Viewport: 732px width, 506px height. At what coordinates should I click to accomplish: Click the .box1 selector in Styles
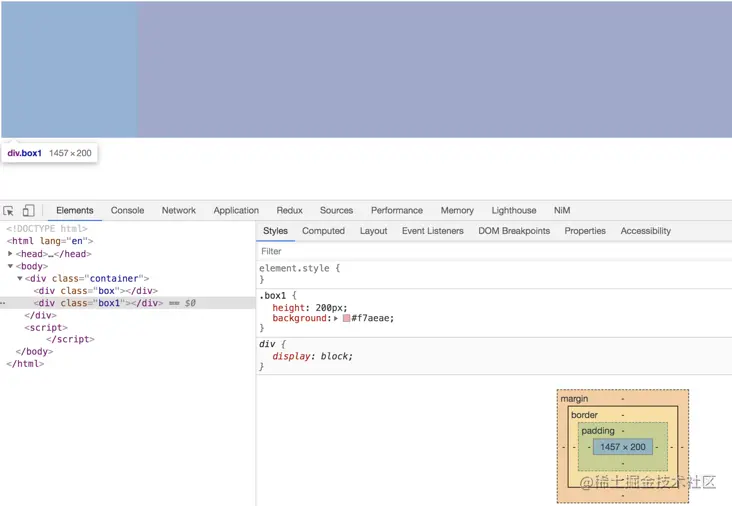(272, 295)
